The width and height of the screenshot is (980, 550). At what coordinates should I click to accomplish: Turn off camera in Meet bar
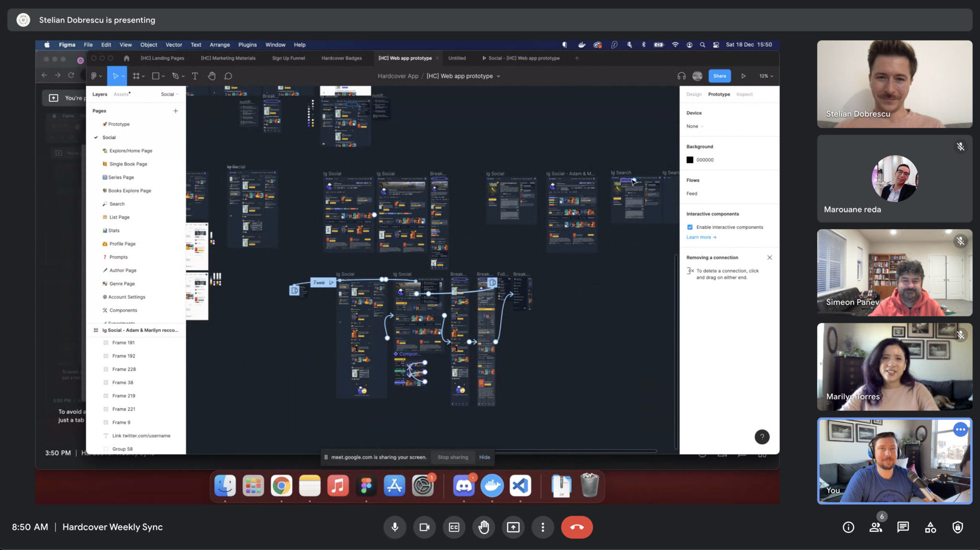424,527
